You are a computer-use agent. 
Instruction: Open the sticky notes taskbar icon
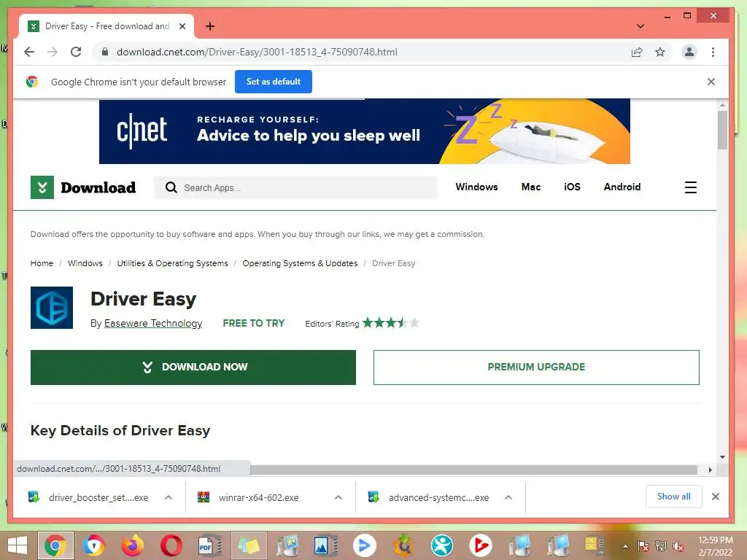249,545
